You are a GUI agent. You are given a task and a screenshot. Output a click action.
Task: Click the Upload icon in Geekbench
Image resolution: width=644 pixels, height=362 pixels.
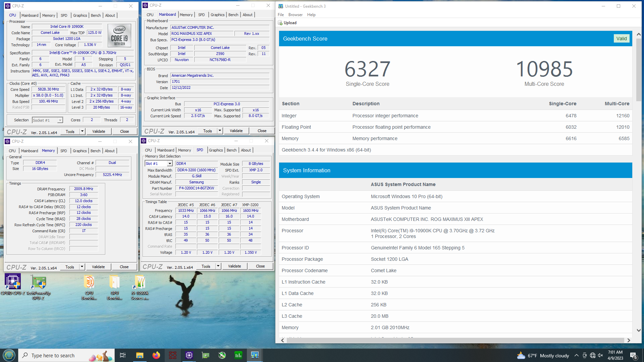point(280,23)
